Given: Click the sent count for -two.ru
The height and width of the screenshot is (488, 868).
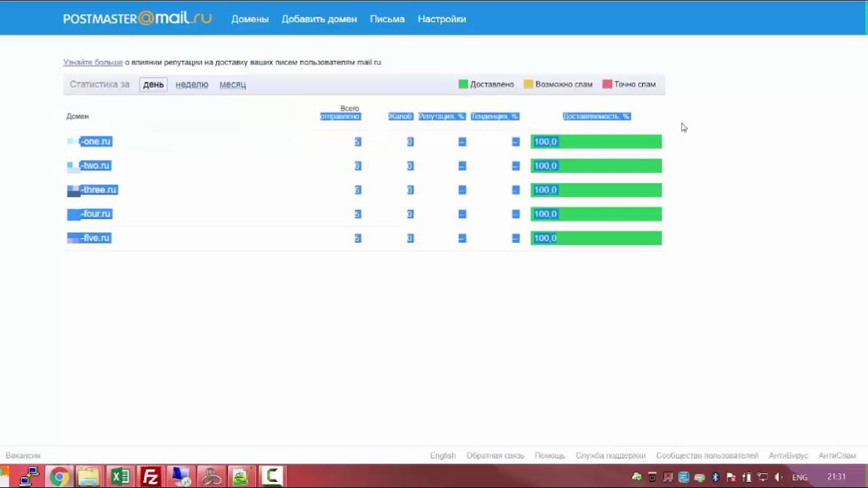Looking at the screenshot, I should pos(357,166).
